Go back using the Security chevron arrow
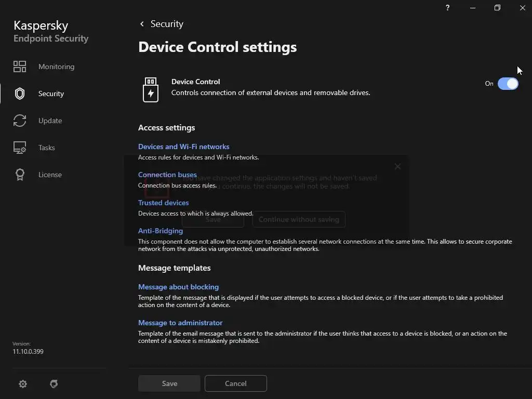Viewport: 532px width, 399px height. point(142,24)
